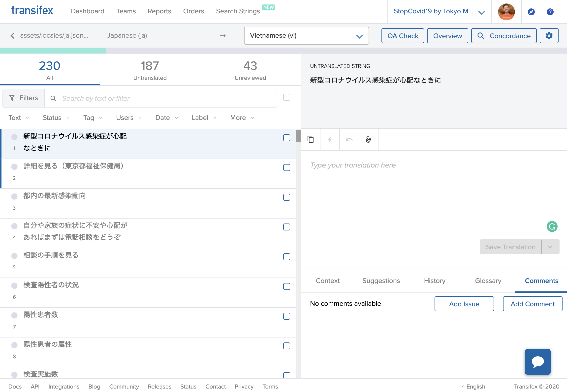Click the special characters ampersand icon

point(368,140)
